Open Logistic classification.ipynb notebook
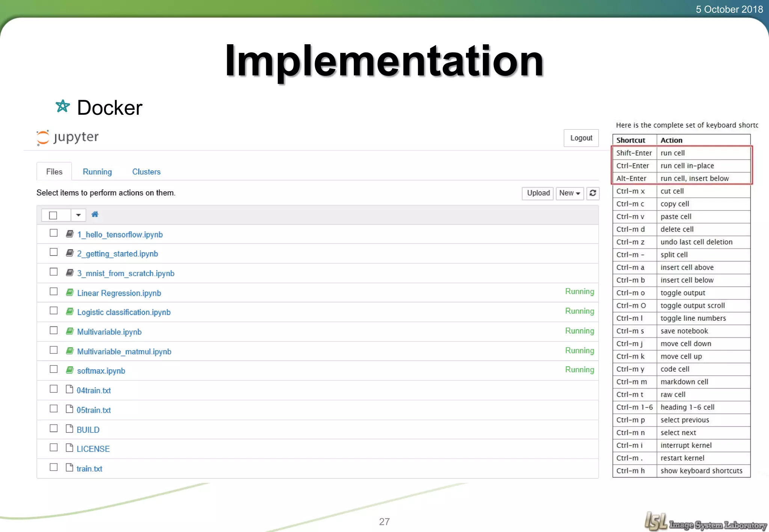This screenshot has height=532, width=769. click(124, 313)
